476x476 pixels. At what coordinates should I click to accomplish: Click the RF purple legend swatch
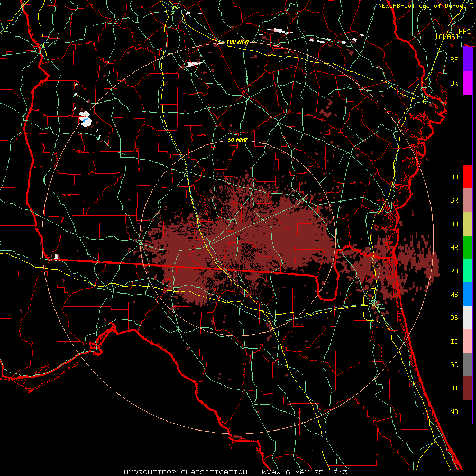pos(467,59)
